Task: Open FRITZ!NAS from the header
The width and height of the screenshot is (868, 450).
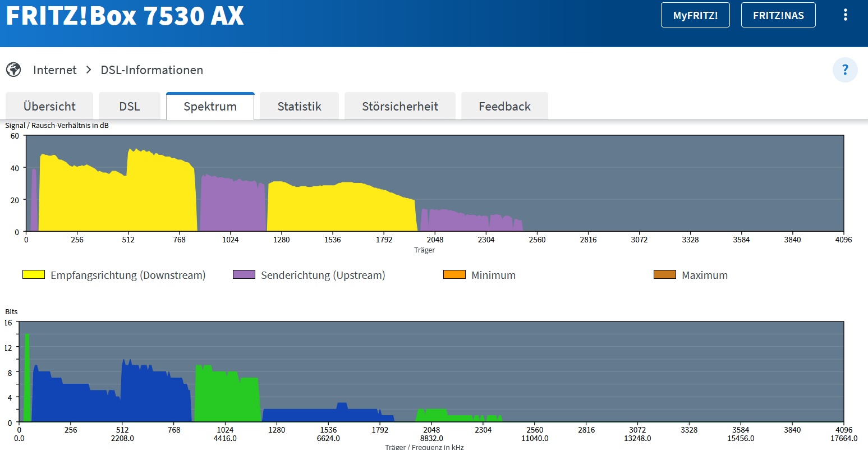Action: click(778, 15)
